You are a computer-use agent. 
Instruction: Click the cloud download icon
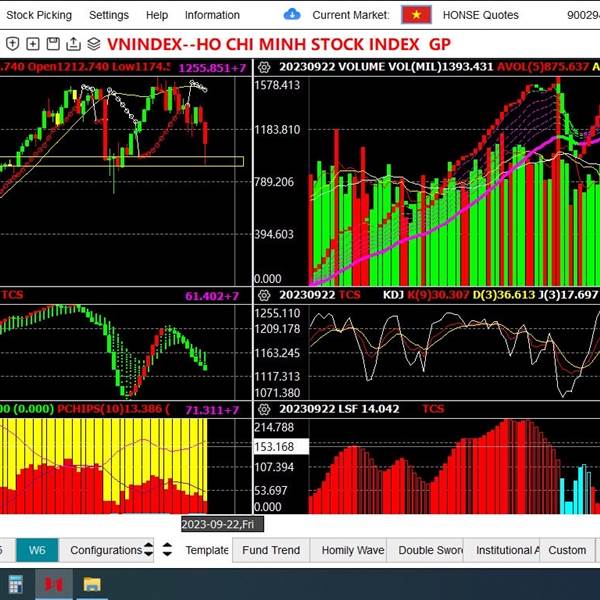tap(292, 15)
